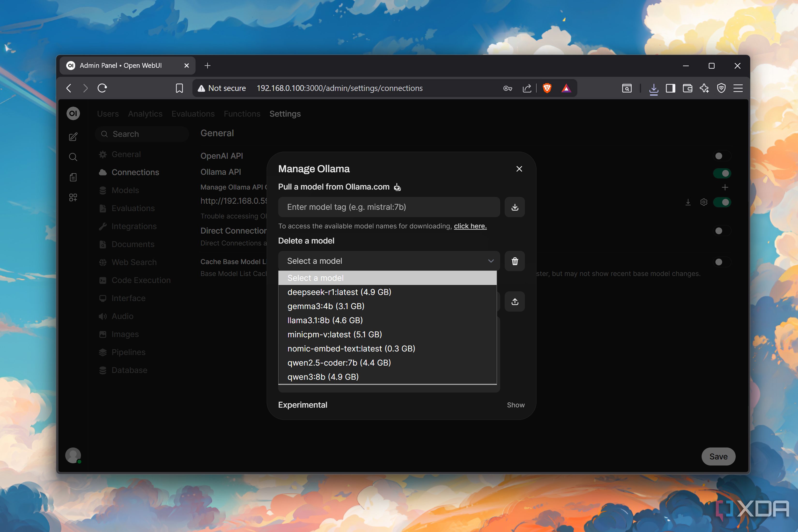This screenshot has height=532, width=798.
Task: Toggle the Ollama API switch
Action: (x=722, y=173)
